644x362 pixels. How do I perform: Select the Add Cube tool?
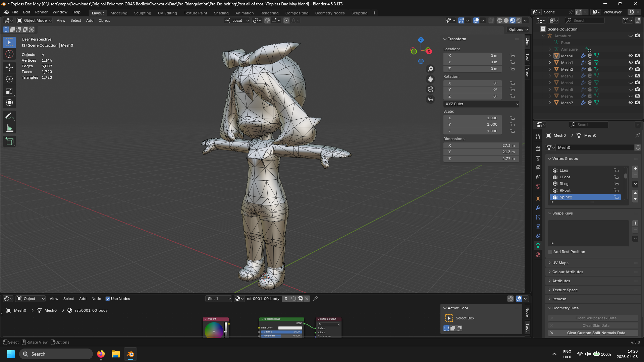9,141
